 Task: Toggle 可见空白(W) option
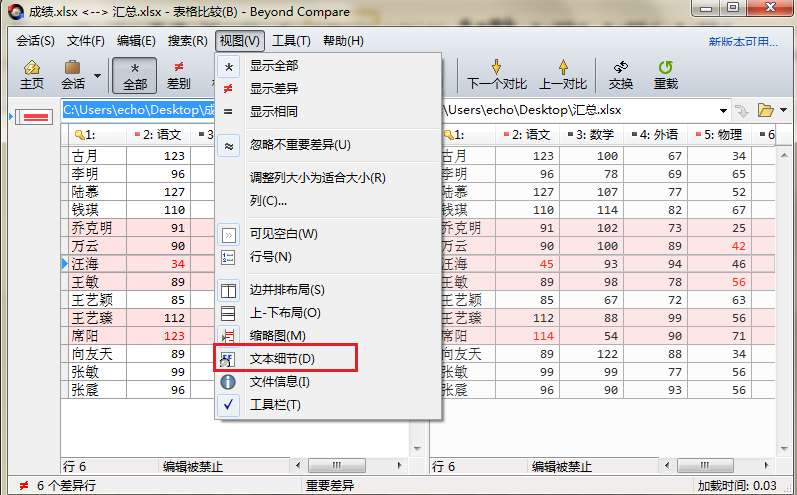[x=328, y=234]
